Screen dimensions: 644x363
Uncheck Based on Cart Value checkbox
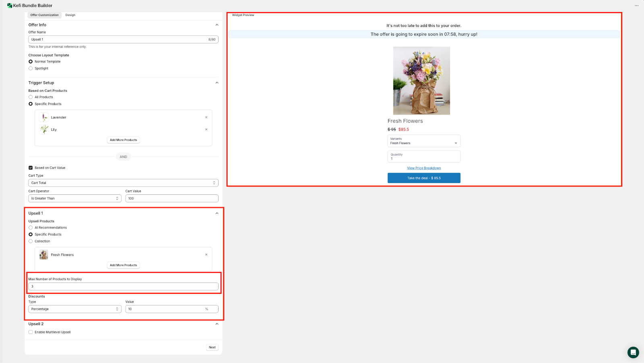(31, 168)
